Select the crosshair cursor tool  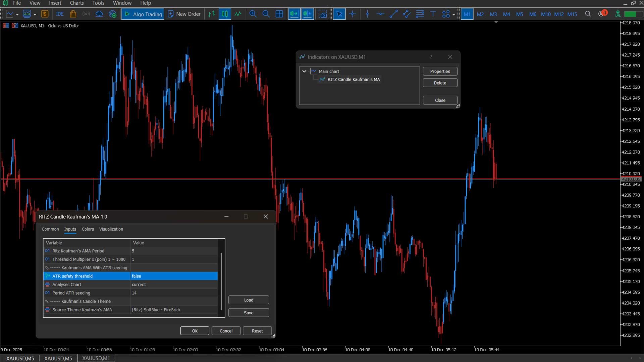point(352,14)
